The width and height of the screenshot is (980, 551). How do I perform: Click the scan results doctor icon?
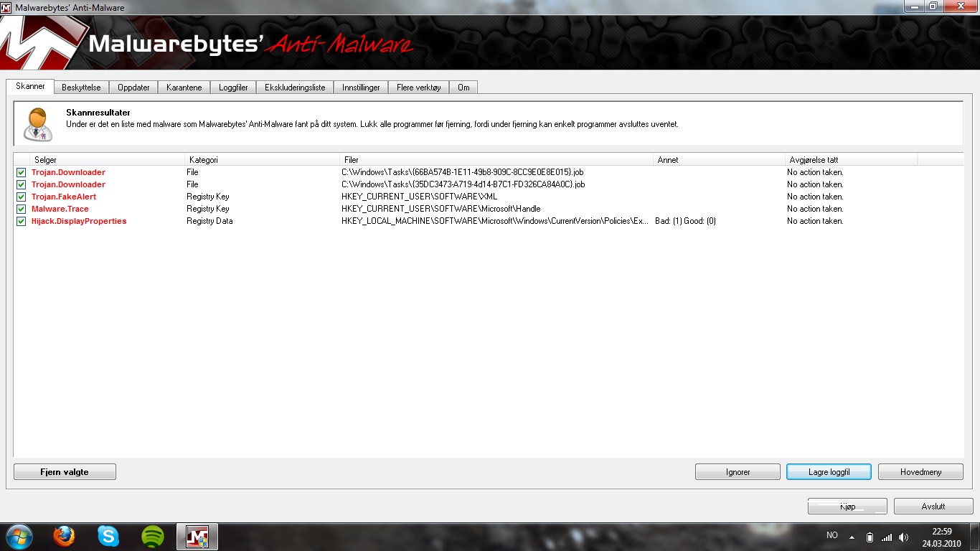(37, 124)
